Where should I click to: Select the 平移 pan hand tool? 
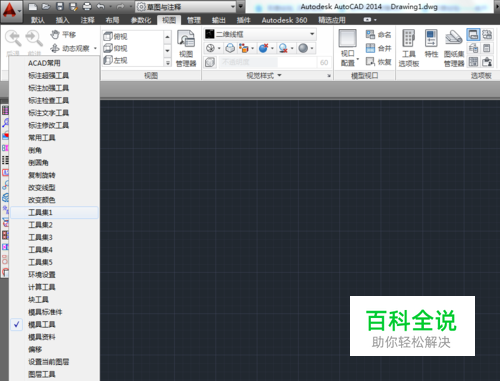point(63,34)
